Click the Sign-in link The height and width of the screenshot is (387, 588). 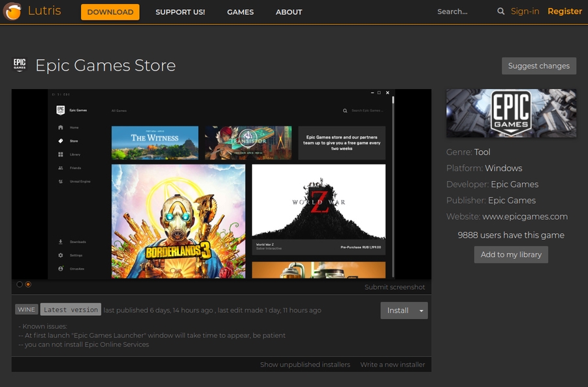pyautogui.click(x=525, y=12)
